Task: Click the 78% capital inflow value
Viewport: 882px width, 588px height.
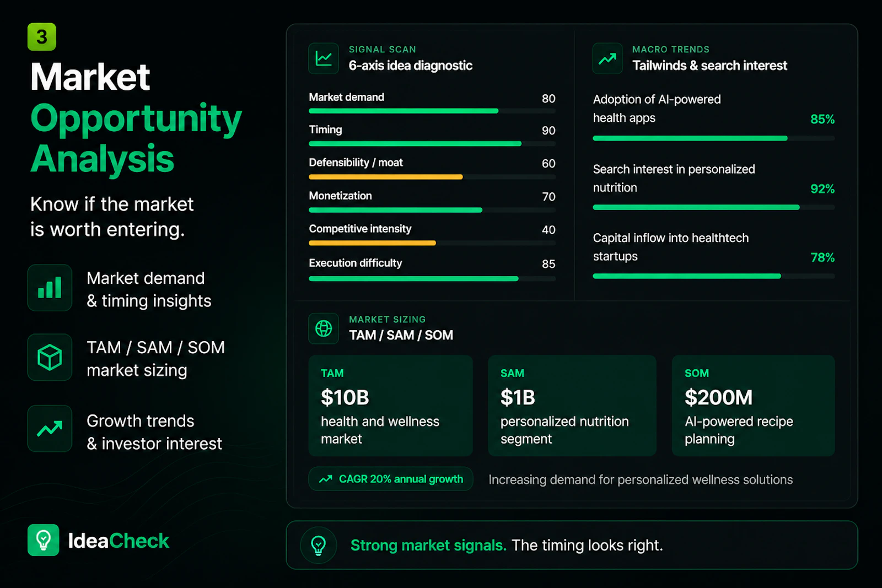Action: click(x=822, y=257)
